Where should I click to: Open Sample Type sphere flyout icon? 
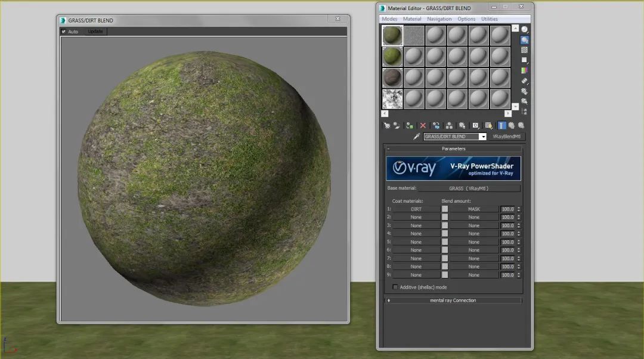(525, 29)
